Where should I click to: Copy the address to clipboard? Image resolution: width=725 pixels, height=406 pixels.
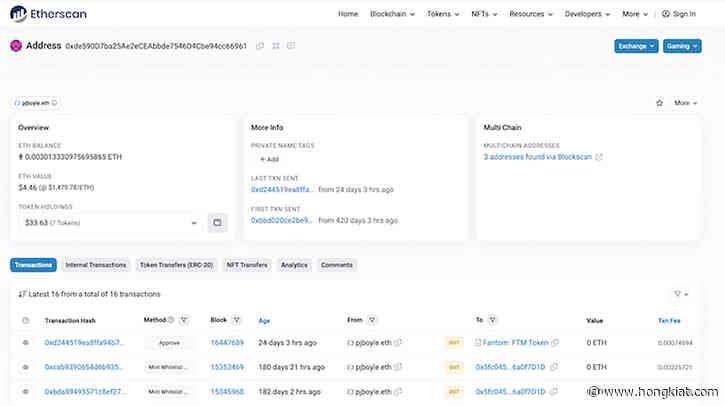260,46
